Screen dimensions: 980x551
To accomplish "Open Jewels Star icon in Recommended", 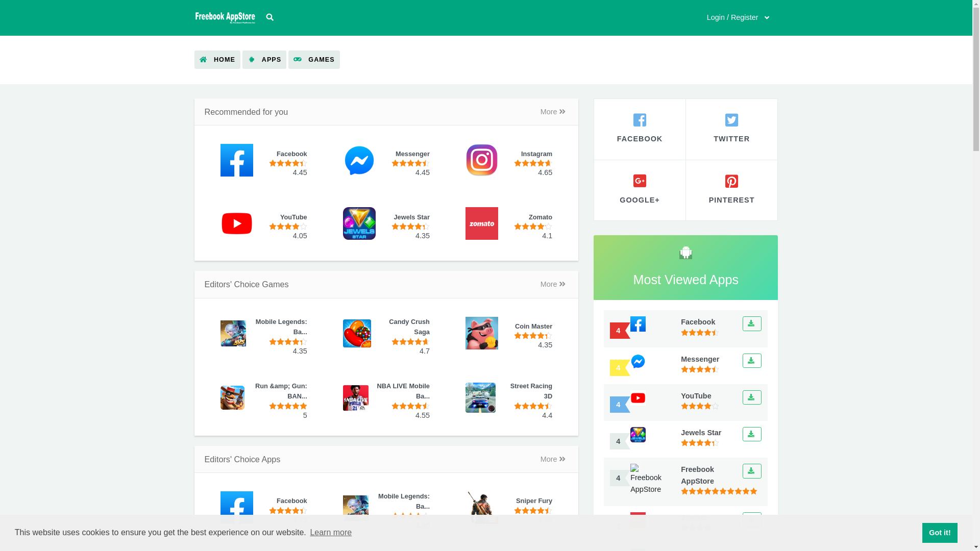I will click(359, 223).
